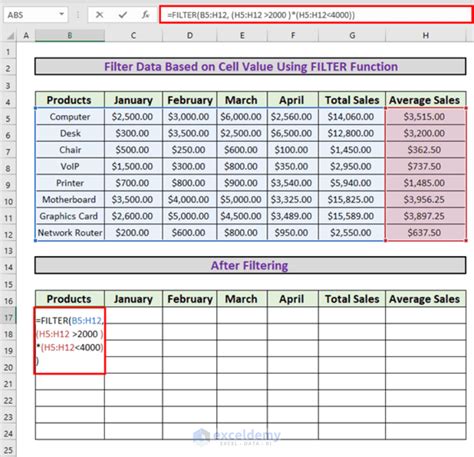The width and height of the screenshot is (474, 457).
Task: Click inside the Name Box showing ABS
Action: point(32,15)
